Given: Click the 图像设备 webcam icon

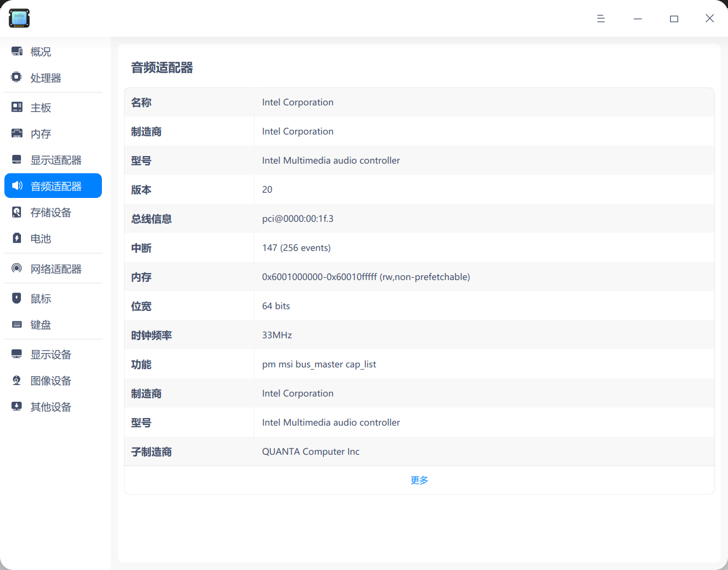Looking at the screenshot, I should click(x=17, y=380).
